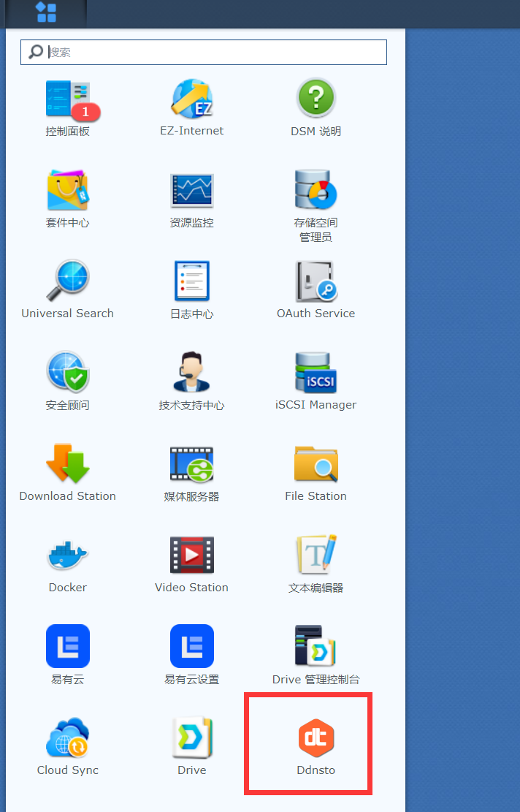Launch File Station
Screen dimensions: 520x812
316,473
